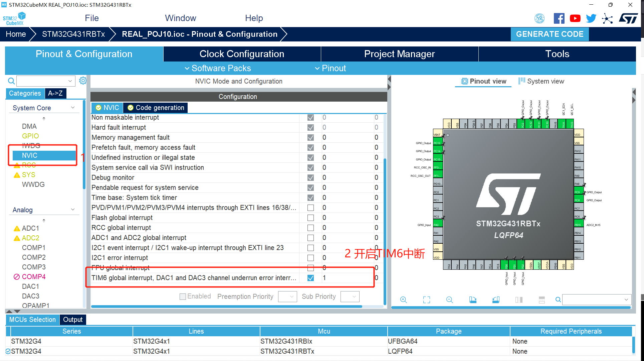Expand the Software Packs menu
This screenshot has width=644, height=361.
tap(218, 68)
